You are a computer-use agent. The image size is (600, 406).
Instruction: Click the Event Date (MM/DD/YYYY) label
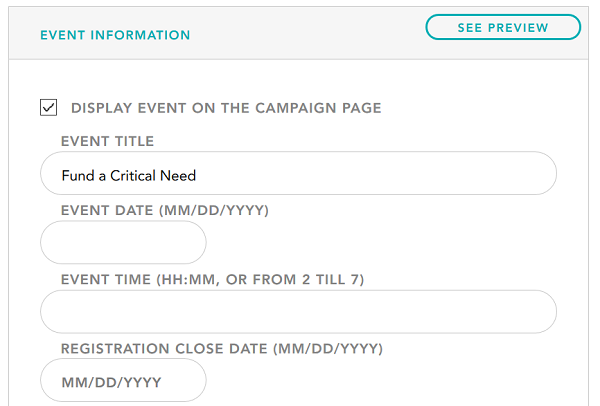165,210
